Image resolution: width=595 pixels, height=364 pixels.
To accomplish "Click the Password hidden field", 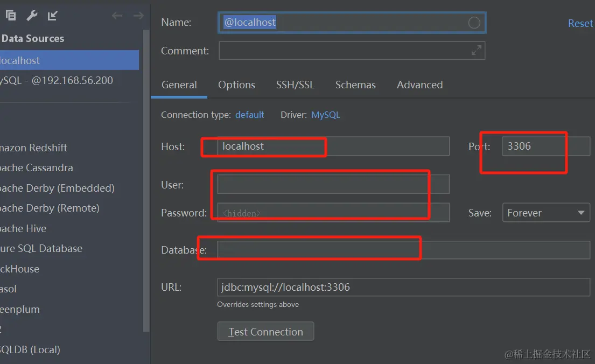I will tap(333, 213).
